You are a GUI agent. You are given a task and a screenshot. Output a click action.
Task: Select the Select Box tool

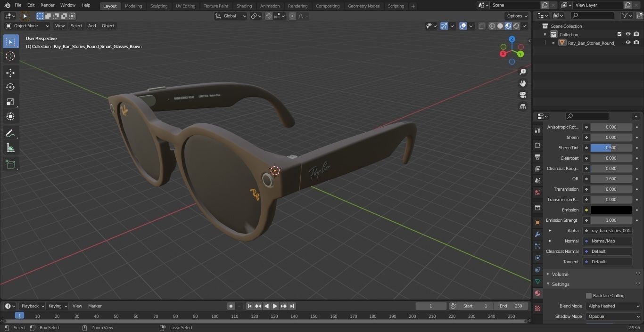10,42
